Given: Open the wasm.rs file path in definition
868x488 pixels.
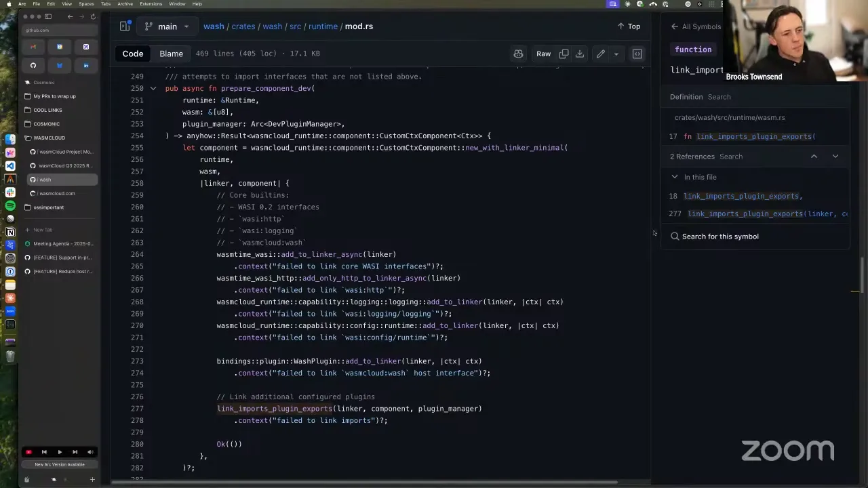Looking at the screenshot, I should 730,117.
